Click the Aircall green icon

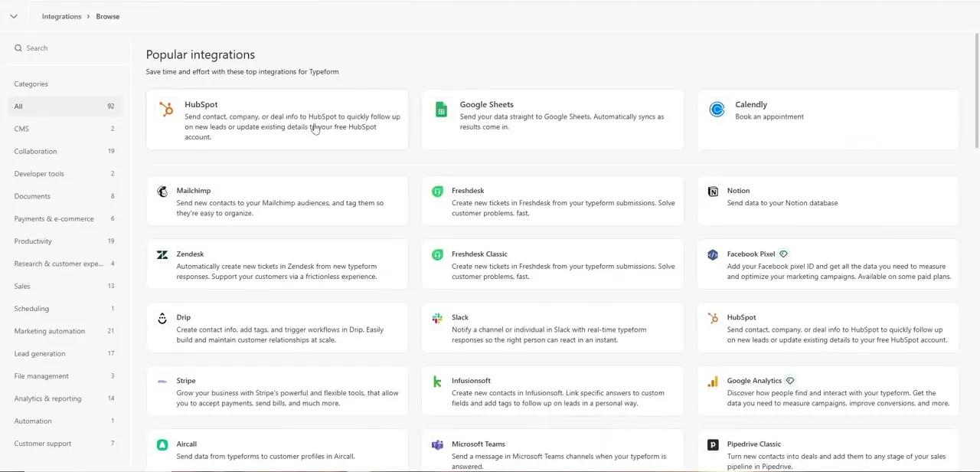162,444
